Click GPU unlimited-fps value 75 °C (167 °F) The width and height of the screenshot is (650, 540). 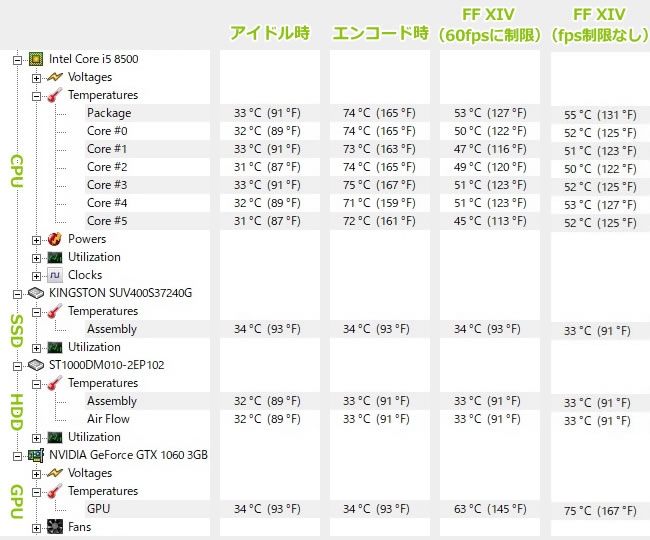click(600, 511)
